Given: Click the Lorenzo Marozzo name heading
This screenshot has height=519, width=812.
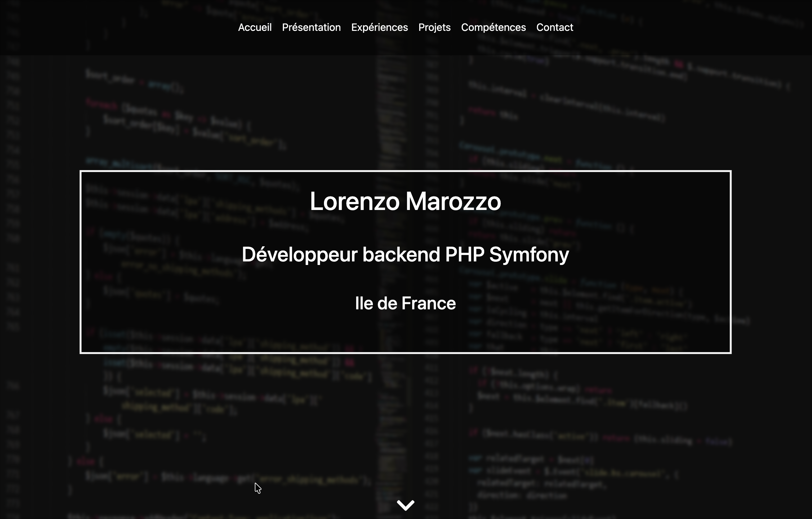Looking at the screenshot, I should pyautogui.click(x=405, y=202).
